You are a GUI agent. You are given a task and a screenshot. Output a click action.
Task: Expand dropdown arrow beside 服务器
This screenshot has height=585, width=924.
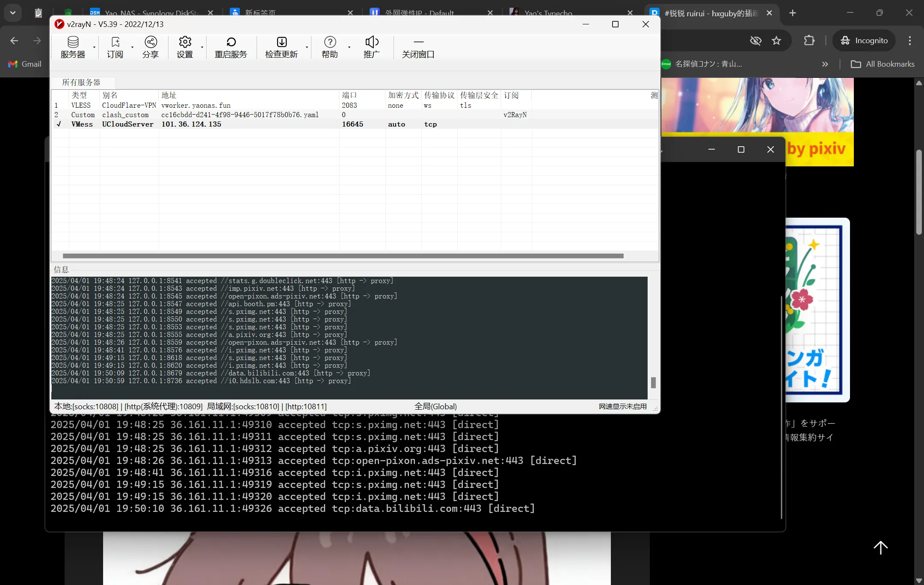pyautogui.click(x=94, y=47)
